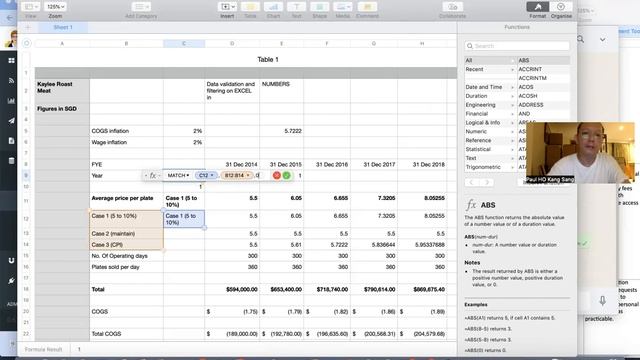Select ACOSH in the function list
Image resolution: width=640 pixels, height=360 pixels.
pyautogui.click(x=543, y=96)
